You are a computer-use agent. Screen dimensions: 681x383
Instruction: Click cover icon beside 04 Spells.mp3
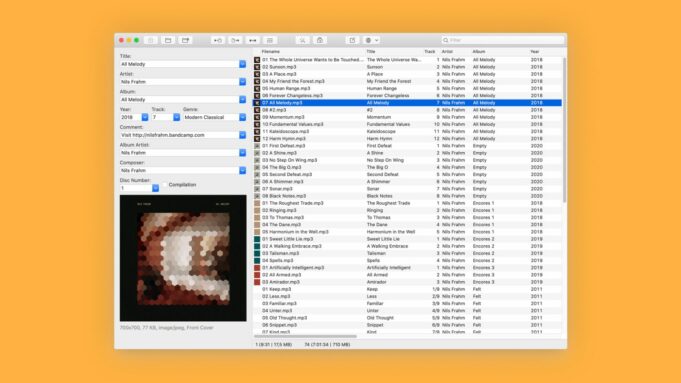pyautogui.click(x=257, y=261)
